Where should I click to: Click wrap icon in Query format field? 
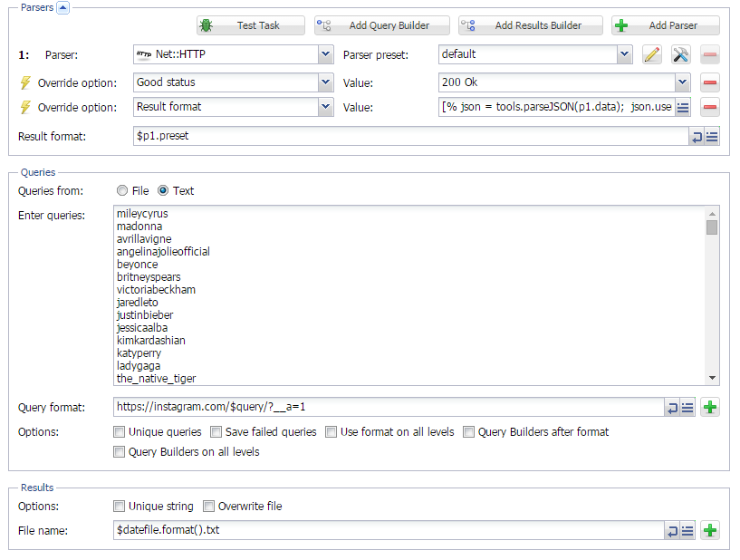tap(672, 408)
